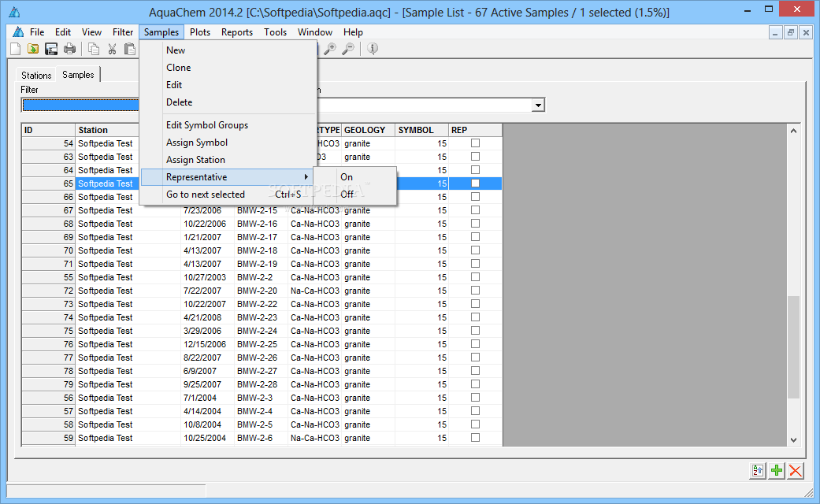Tick REP checkbox for selected sample 65
This screenshot has height=504, width=820.
coord(475,183)
